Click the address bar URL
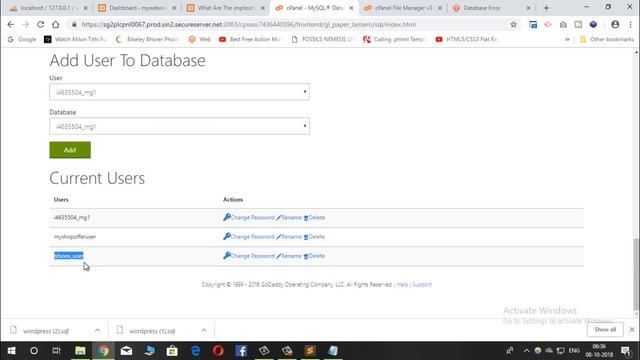Viewport: 640px width, 360px height. (x=248, y=24)
